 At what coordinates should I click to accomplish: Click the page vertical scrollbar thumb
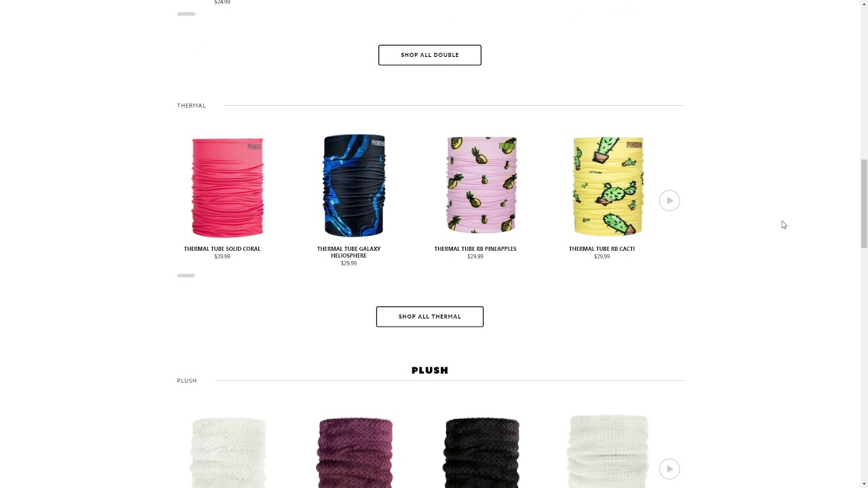pos(864,204)
